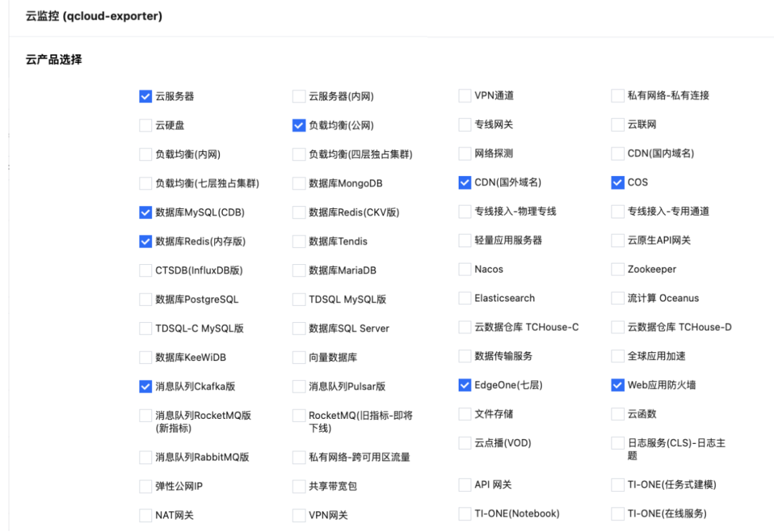
Task: Uncheck 数据库MySQL(CDB) option
Action: click(145, 213)
